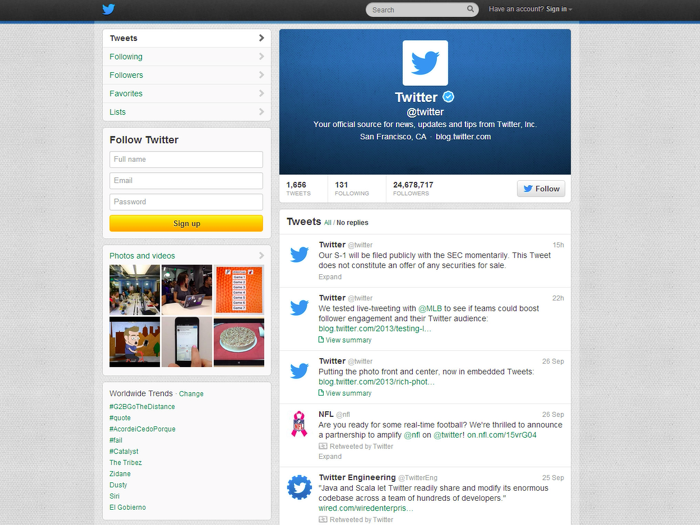Click avatar of embedded Tweets photo tweet

point(299,371)
